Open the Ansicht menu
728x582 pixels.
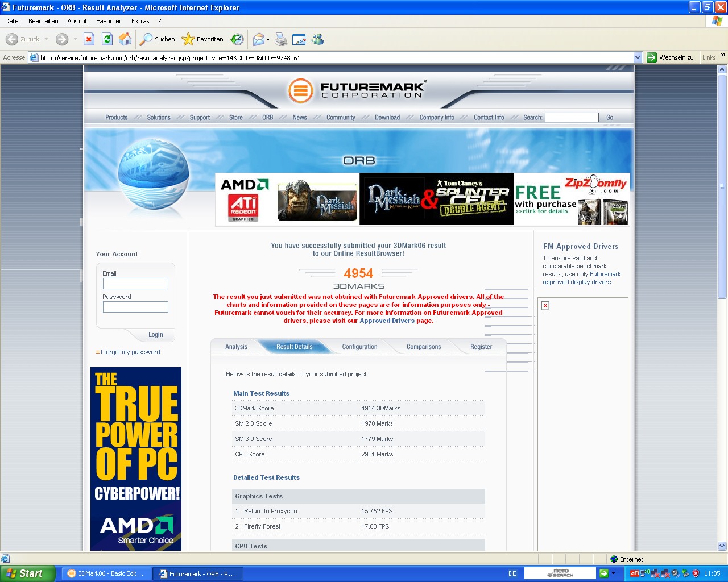(x=77, y=21)
